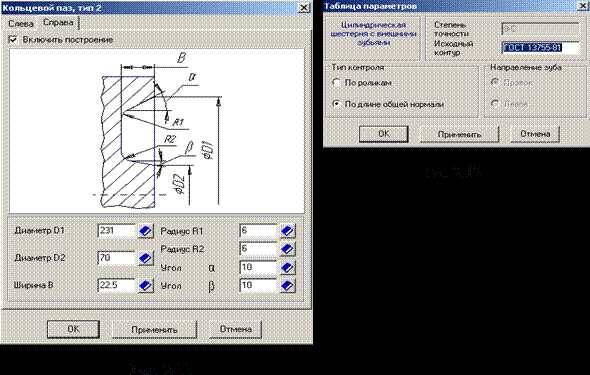Click OK in Кольцевой паз dialog
The height and width of the screenshot is (375, 590).
73,329
